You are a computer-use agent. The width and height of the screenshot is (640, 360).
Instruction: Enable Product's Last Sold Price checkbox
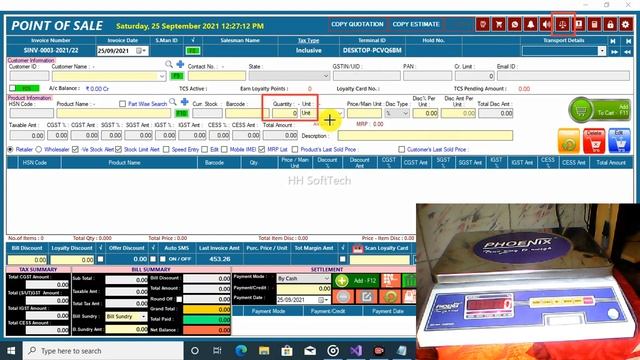point(295,149)
